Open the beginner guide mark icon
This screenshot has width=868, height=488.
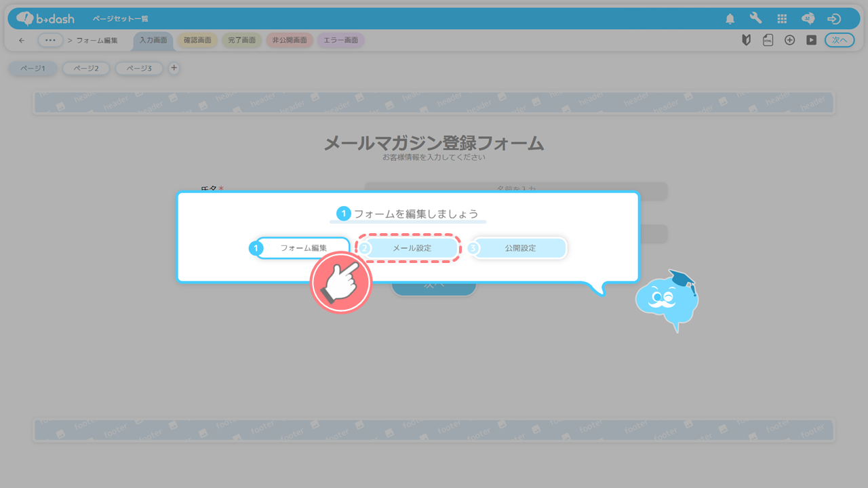coord(747,40)
